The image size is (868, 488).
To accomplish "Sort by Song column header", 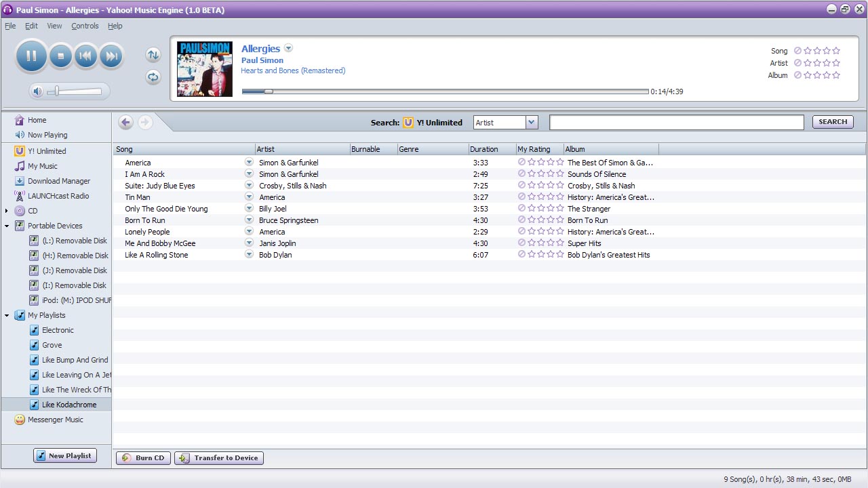I will 184,149.
